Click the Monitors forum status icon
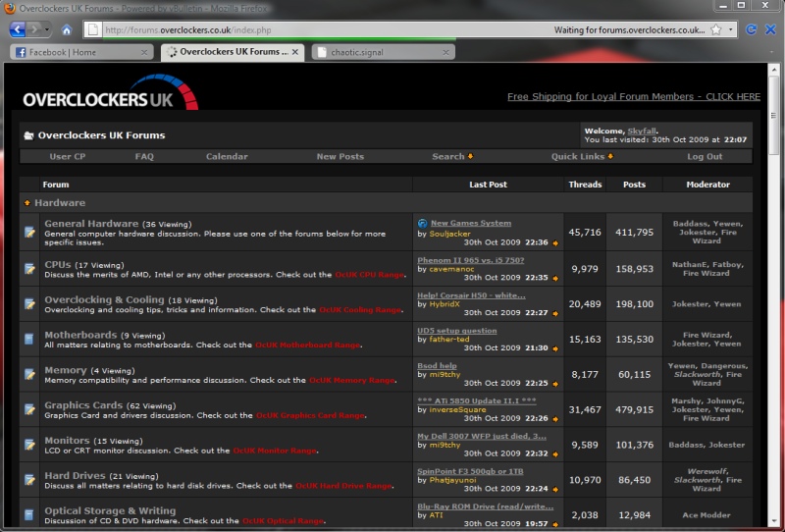The image size is (785, 532). coord(29,445)
